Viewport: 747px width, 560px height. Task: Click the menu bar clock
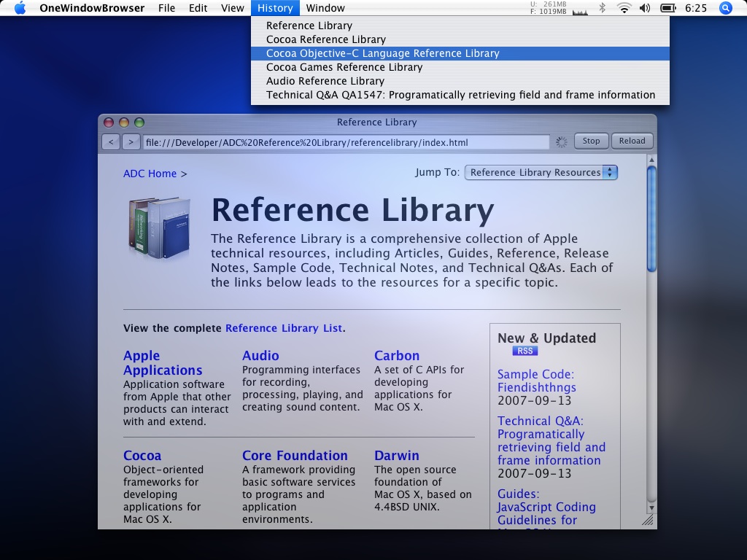pos(696,8)
